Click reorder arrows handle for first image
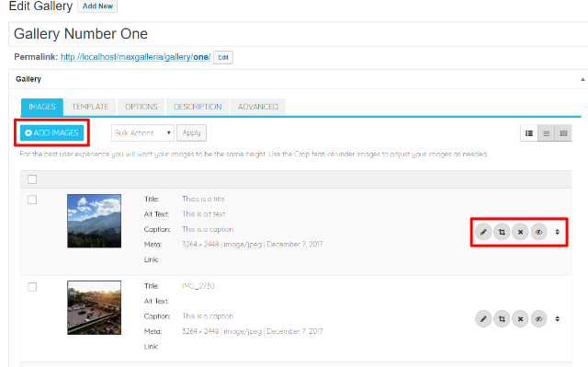Image resolution: width=588 pixels, height=367 pixels. coord(558,232)
